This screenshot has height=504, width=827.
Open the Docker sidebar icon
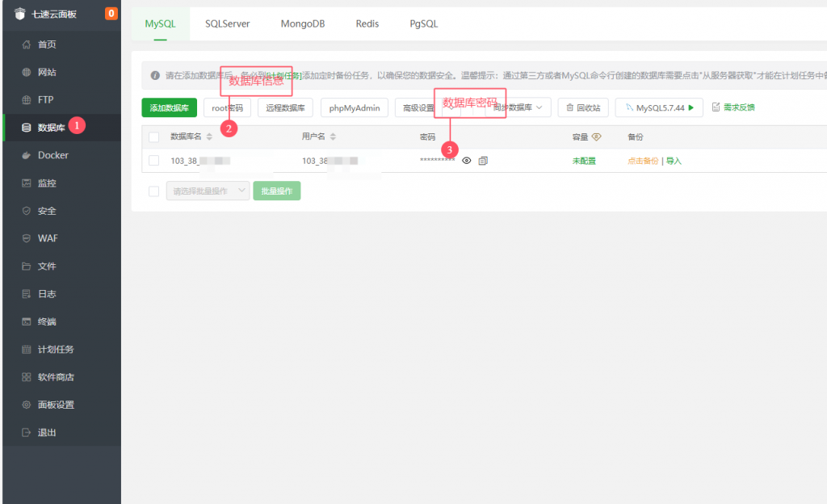click(27, 155)
